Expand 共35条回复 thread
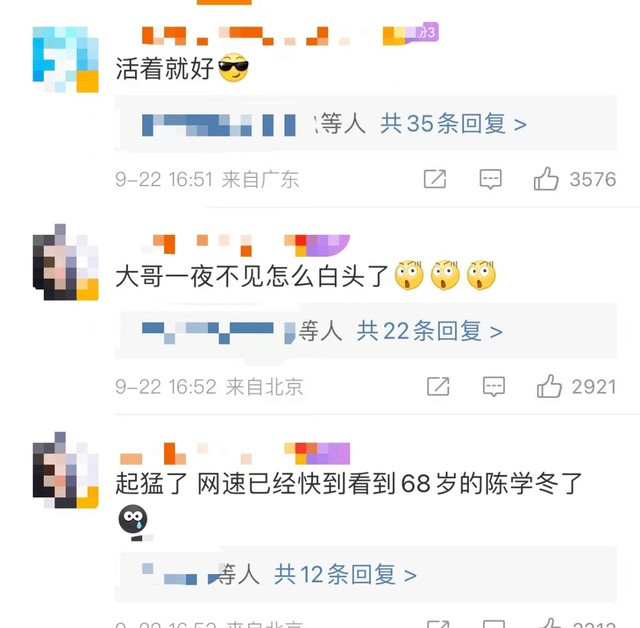 pyautogui.click(x=453, y=124)
